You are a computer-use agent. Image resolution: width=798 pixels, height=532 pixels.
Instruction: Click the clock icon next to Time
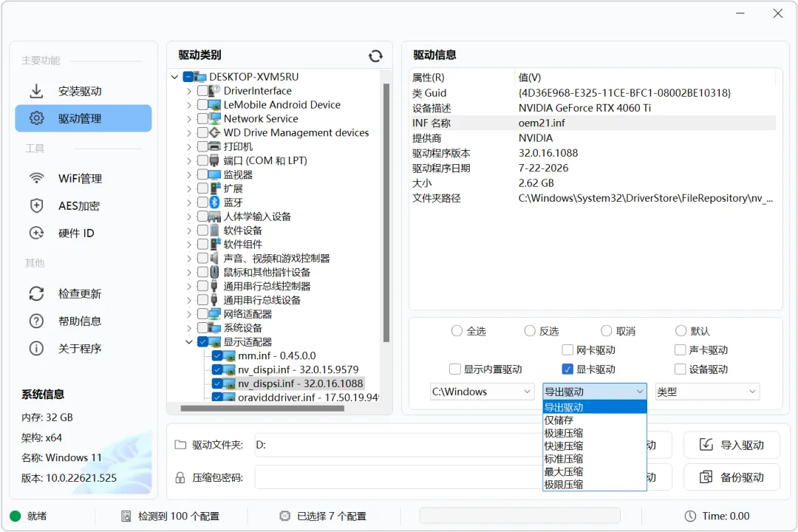pos(690,516)
